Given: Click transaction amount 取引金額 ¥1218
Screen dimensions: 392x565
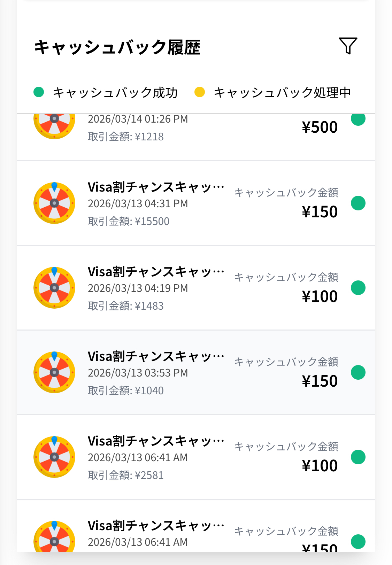Looking at the screenshot, I should (126, 137).
